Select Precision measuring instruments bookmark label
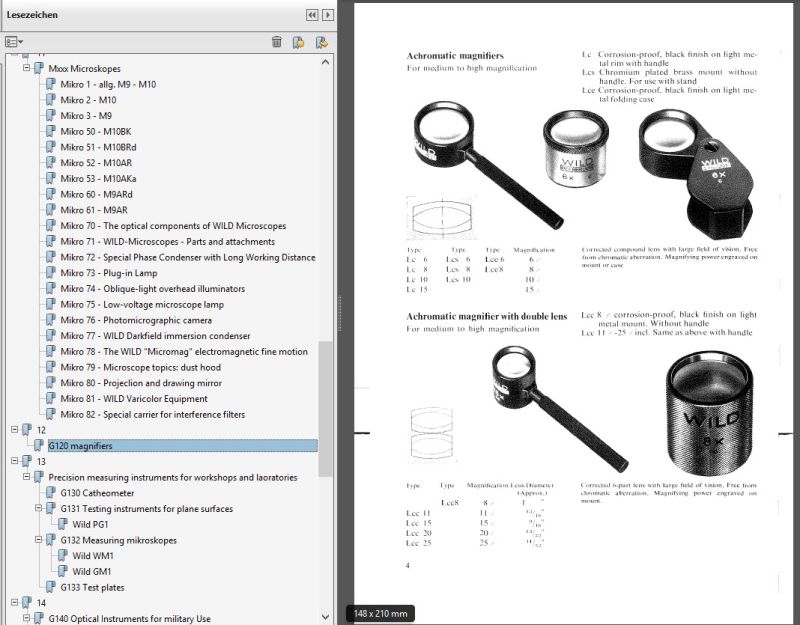Image resolution: width=800 pixels, height=625 pixels. click(173, 478)
